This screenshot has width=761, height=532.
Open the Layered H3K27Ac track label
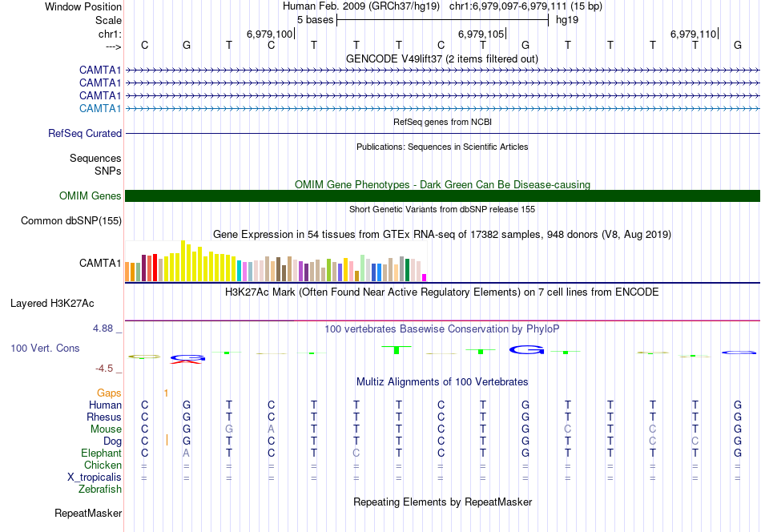coord(52,304)
